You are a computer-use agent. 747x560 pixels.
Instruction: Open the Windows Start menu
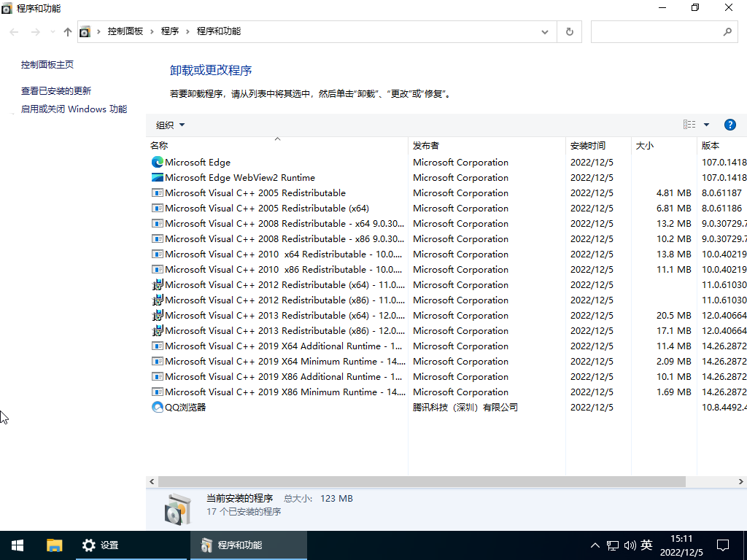click(x=18, y=545)
